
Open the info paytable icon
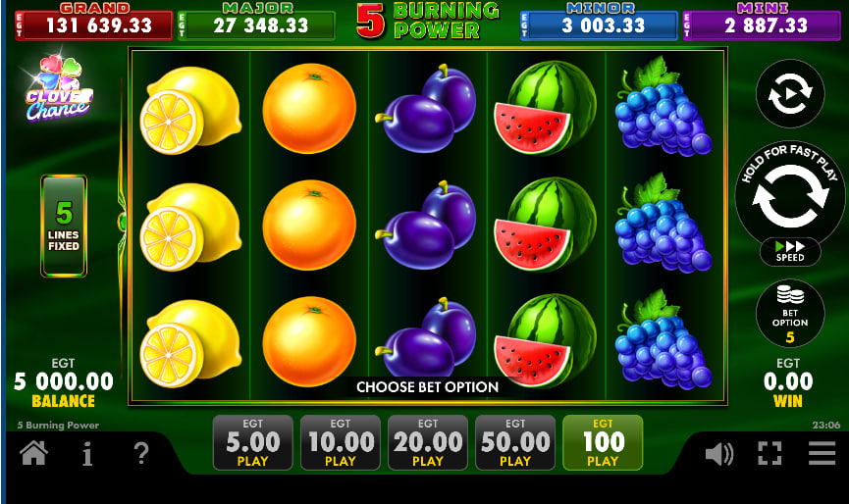(x=87, y=453)
